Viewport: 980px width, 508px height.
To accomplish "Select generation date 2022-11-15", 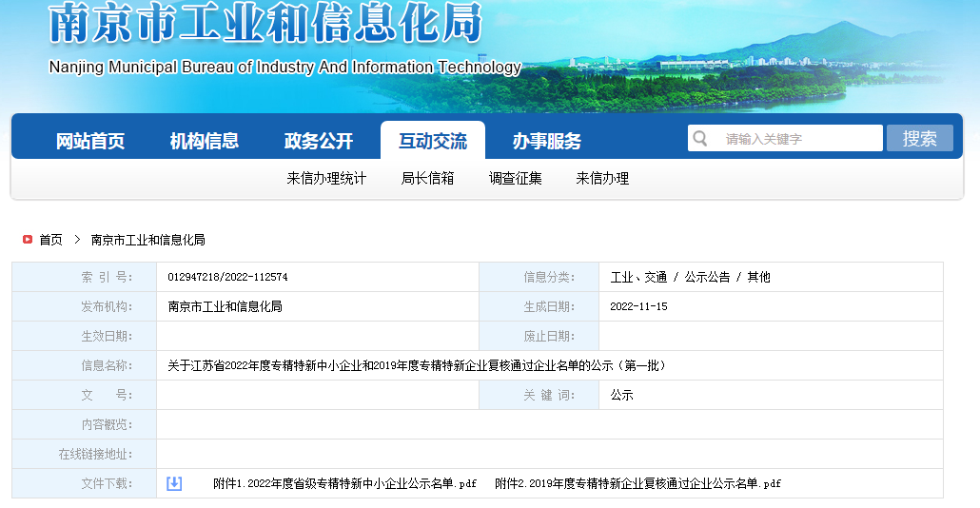I will click(x=638, y=307).
